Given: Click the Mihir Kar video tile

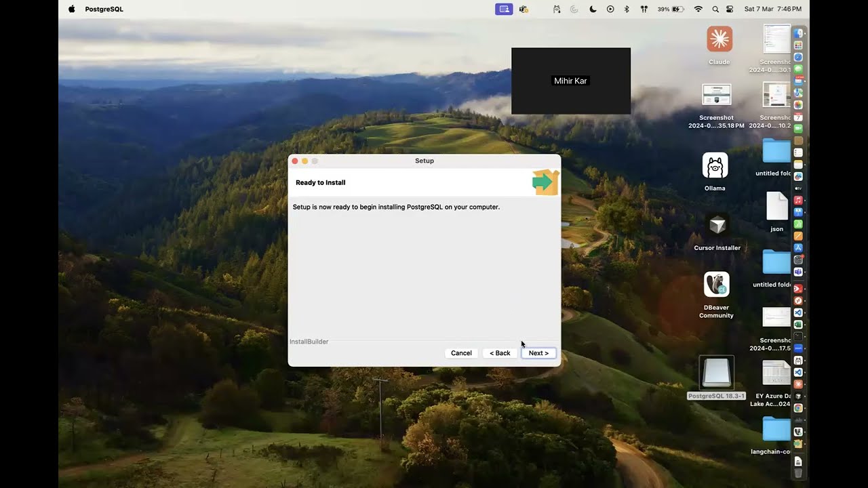Looking at the screenshot, I should pos(571,81).
